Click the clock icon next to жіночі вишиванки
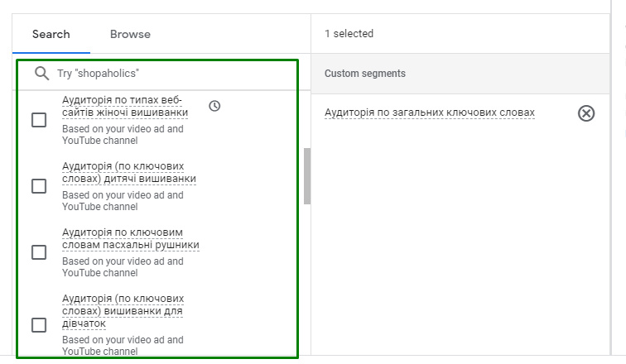The image size is (626, 364). (214, 106)
